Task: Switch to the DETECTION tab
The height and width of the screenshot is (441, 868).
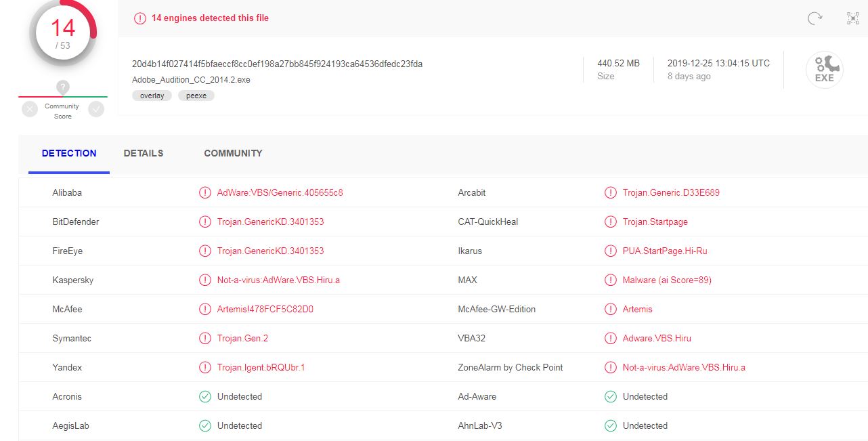Action: point(69,153)
